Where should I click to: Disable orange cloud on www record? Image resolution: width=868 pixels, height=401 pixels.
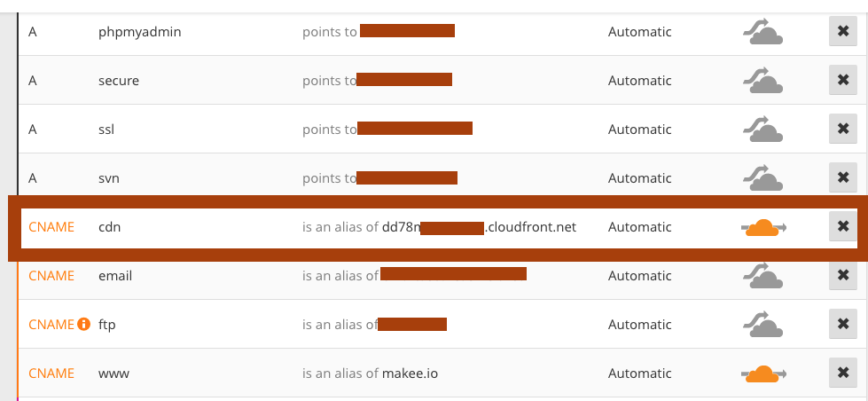pyautogui.click(x=763, y=373)
